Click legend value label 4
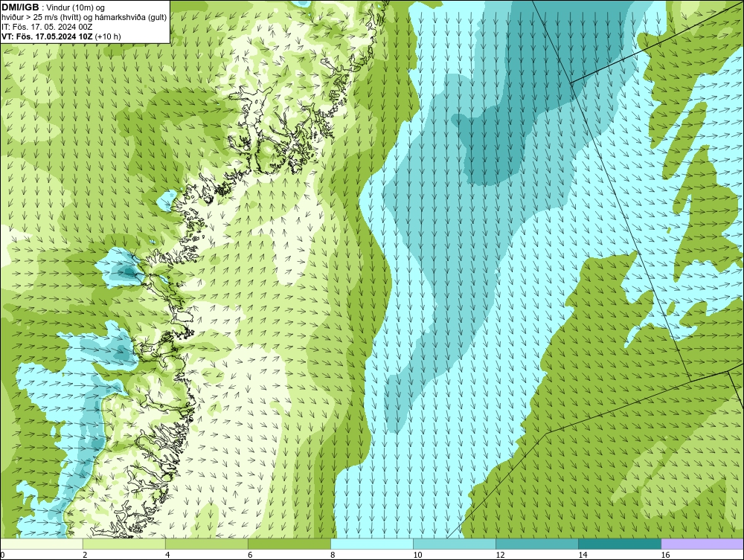744x560 pixels. (x=167, y=555)
